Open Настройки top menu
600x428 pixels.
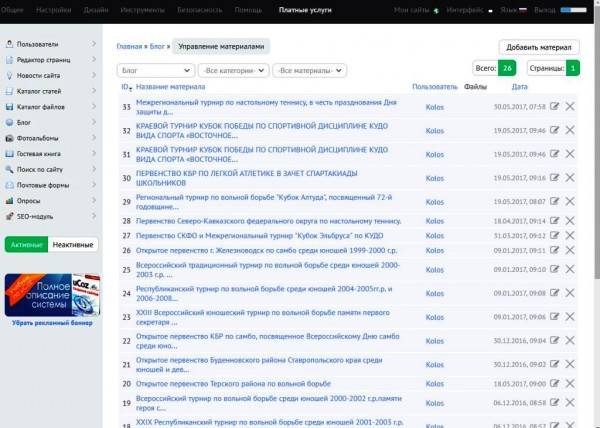click(x=54, y=10)
